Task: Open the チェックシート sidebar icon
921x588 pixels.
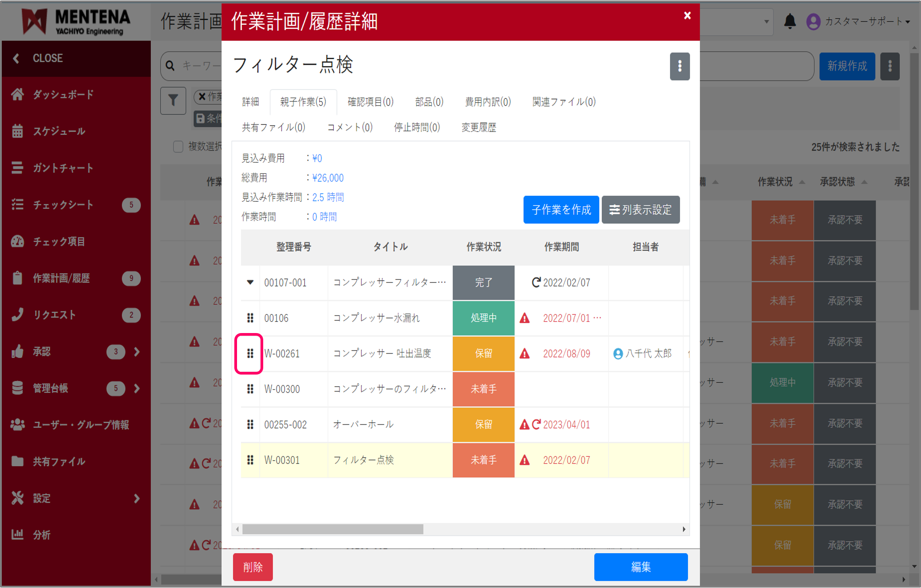Action: [x=18, y=204]
